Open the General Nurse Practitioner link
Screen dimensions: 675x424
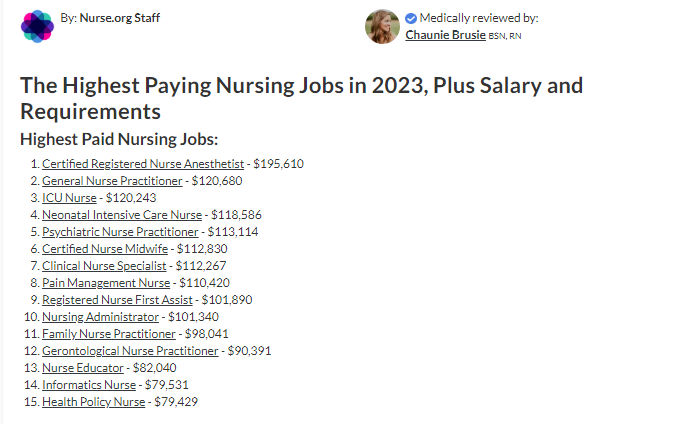[112, 181]
